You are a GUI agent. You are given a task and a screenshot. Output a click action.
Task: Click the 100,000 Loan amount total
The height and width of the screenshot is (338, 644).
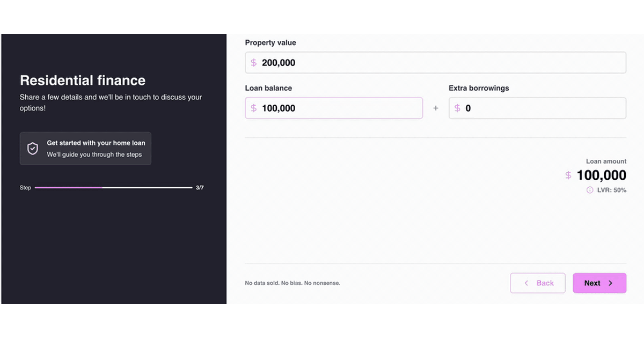point(601,175)
